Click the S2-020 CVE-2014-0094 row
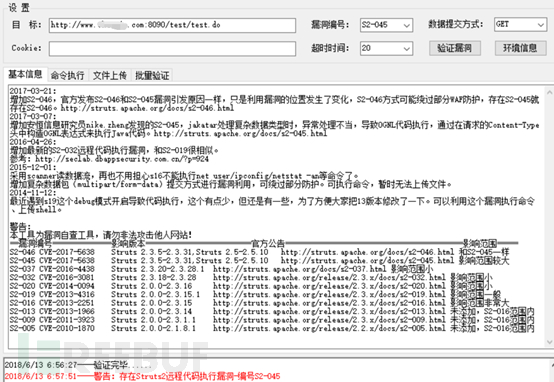Screen dimensions: 554x382 [x=251, y=286]
